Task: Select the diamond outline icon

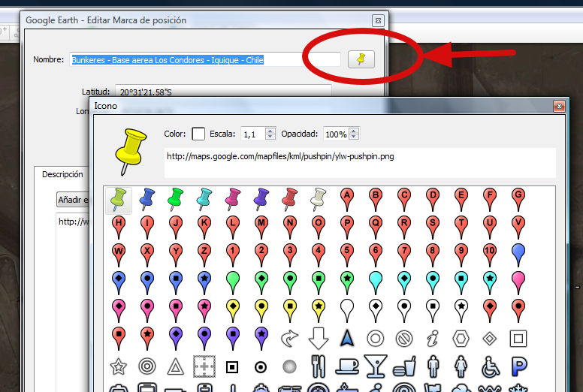Action: coord(490,339)
